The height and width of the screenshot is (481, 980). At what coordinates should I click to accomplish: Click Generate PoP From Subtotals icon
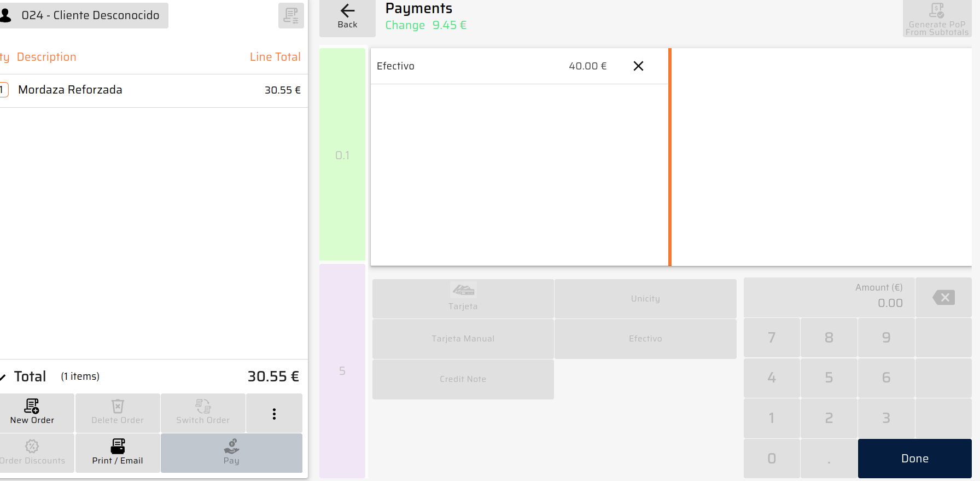tap(937, 19)
